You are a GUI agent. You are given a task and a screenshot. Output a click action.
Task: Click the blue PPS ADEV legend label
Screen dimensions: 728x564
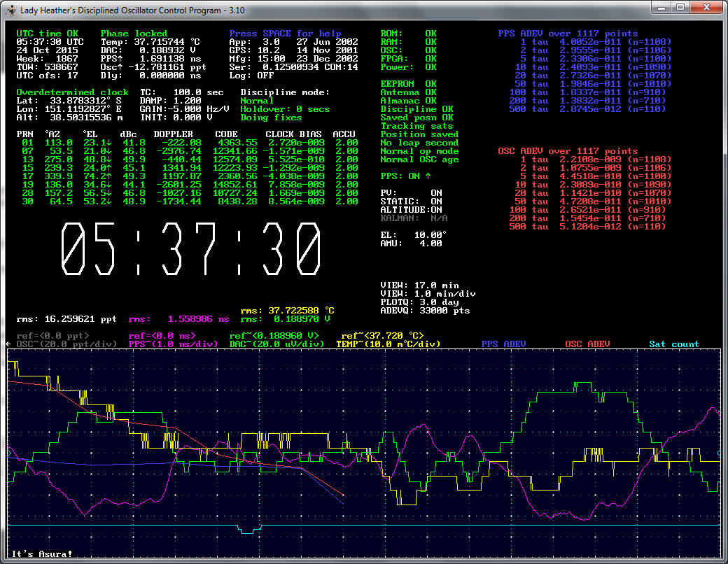point(504,344)
